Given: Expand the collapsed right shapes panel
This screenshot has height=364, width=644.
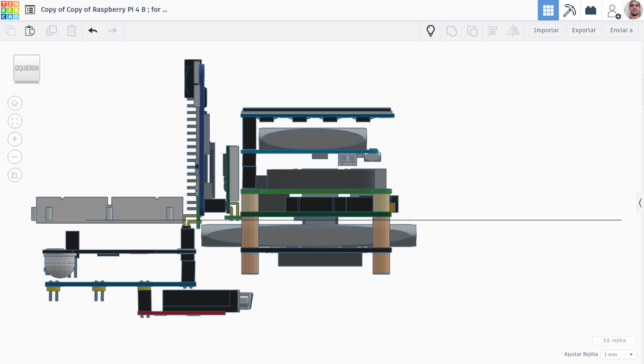Looking at the screenshot, I should click(x=640, y=203).
